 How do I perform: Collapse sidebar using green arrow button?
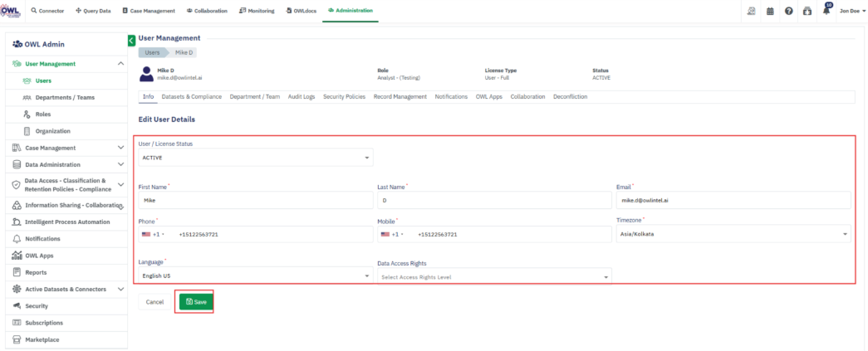tap(131, 40)
